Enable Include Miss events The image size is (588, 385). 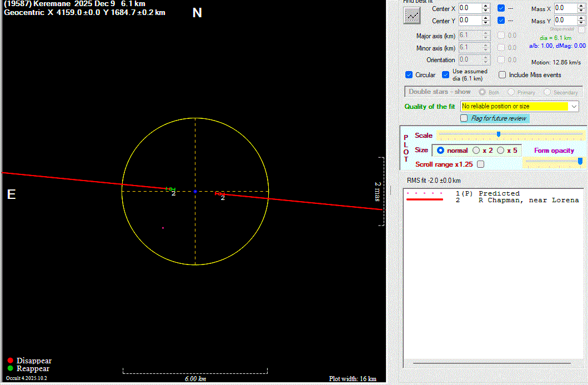[x=502, y=75]
